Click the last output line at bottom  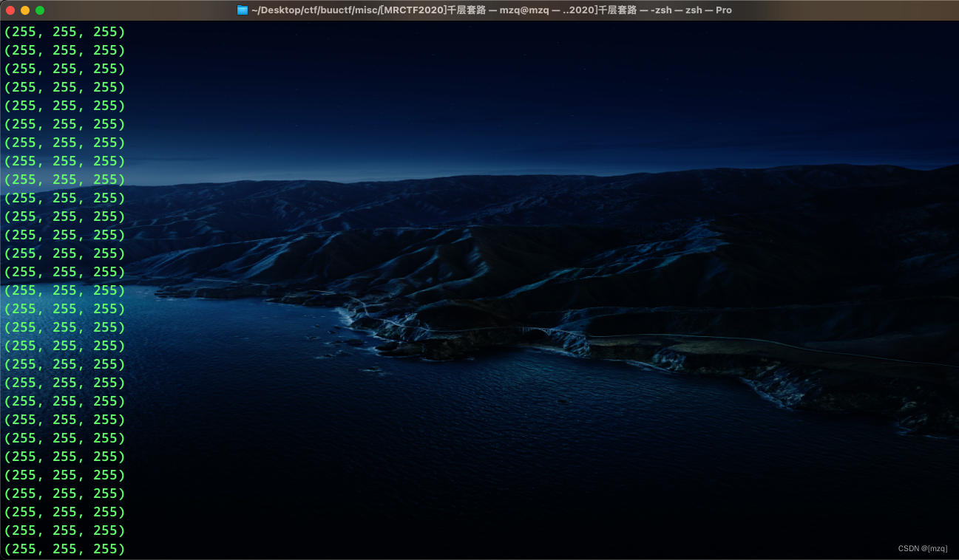point(64,549)
